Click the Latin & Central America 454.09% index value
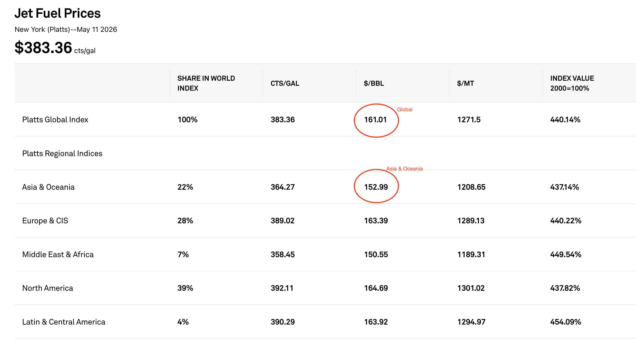This screenshot has width=644, height=348. click(565, 322)
